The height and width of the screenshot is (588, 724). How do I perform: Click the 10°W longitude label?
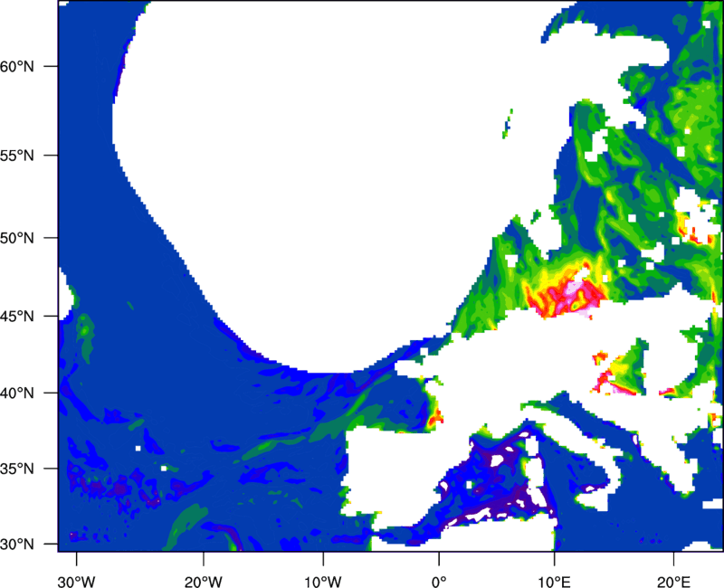click(323, 582)
